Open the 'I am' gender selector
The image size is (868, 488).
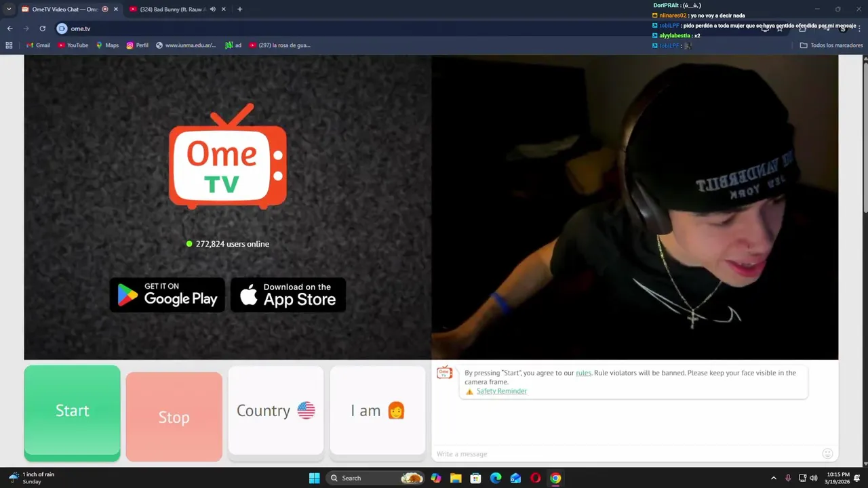tap(378, 411)
